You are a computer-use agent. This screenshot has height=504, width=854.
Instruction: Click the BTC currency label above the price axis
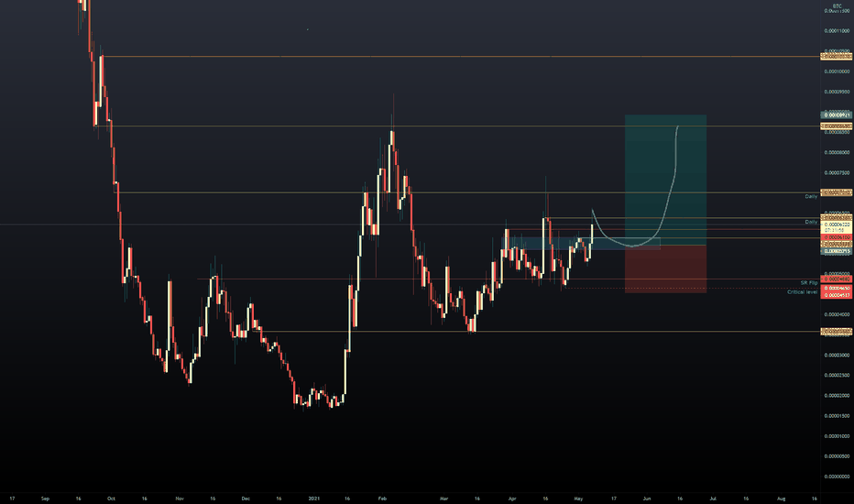[x=838, y=6]
